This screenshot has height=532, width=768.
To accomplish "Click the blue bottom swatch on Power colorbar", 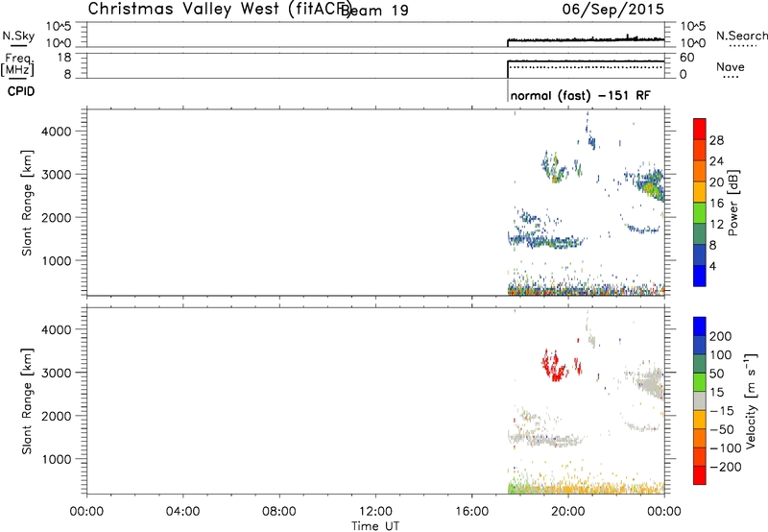I will [700, 276].
